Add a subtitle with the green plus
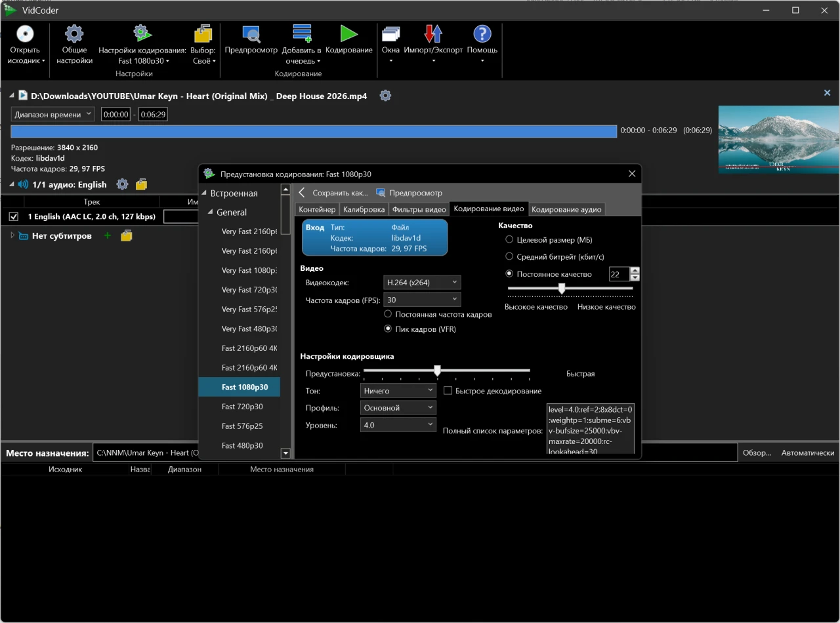The width and height of the screenshot is (840, 623). pos(108,235)
